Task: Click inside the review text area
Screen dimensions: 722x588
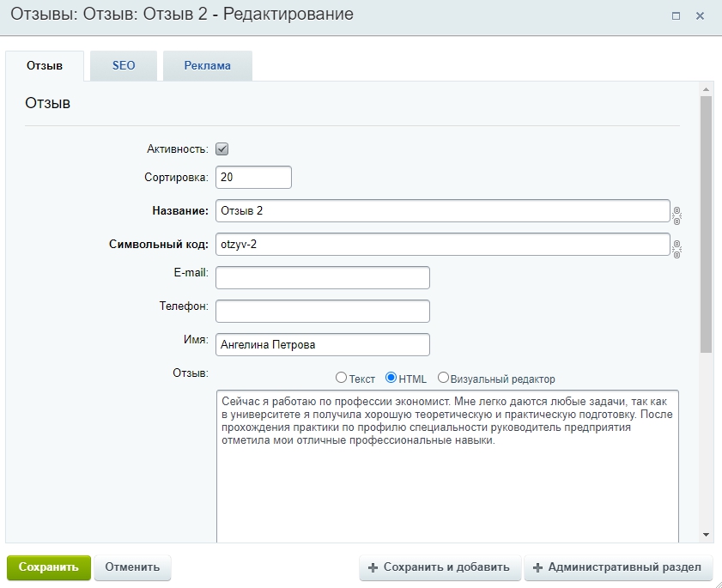Action: point(446,489)
